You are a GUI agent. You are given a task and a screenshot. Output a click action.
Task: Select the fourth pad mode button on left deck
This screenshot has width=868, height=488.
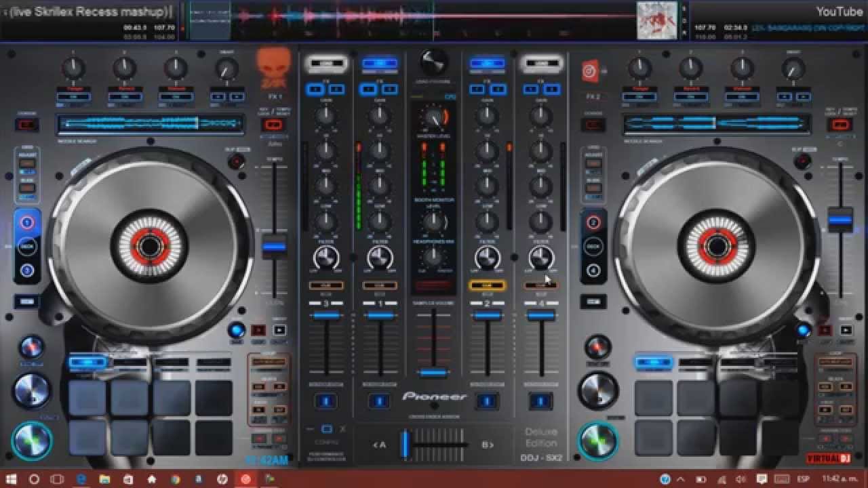point(214,363)
